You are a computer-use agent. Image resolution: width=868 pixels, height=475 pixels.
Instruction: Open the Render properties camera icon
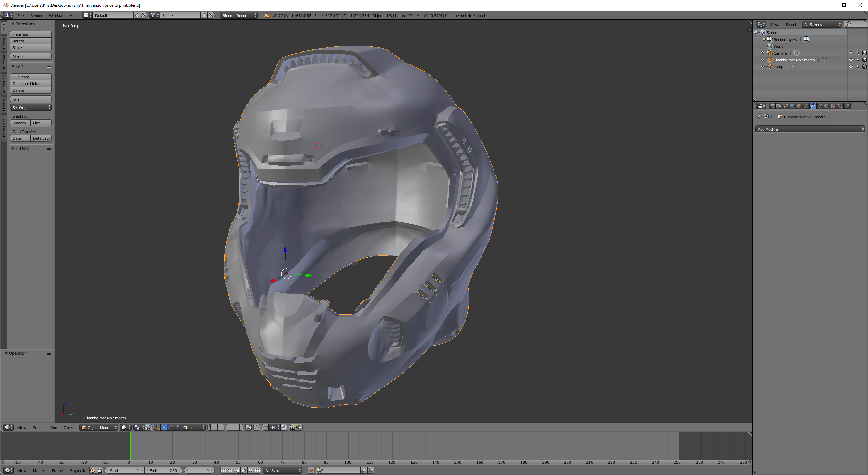pos(772,106)
